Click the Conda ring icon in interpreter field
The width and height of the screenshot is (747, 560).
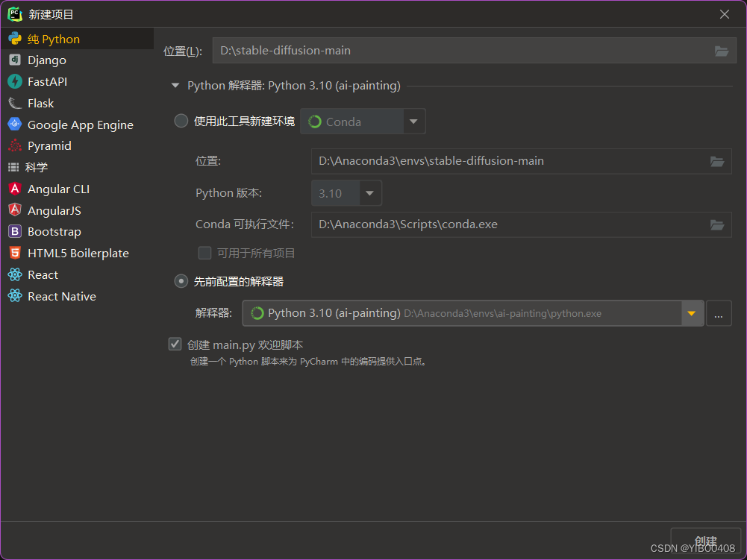257,313
